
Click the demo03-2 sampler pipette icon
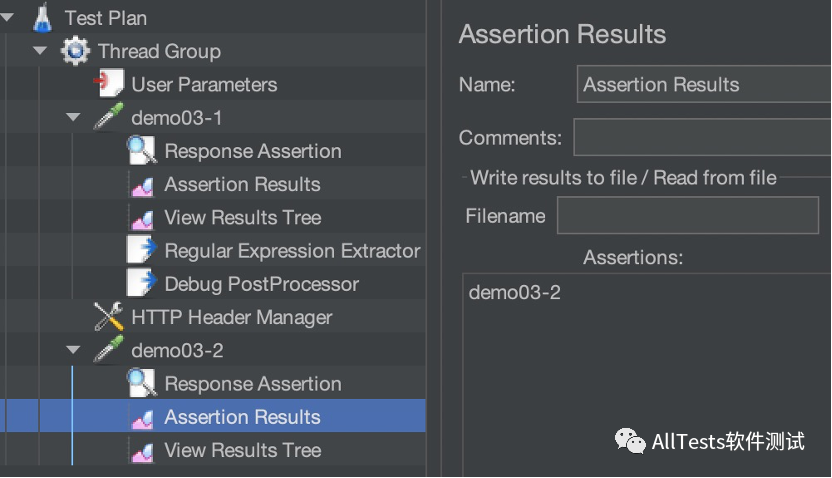tap(108, 351)
